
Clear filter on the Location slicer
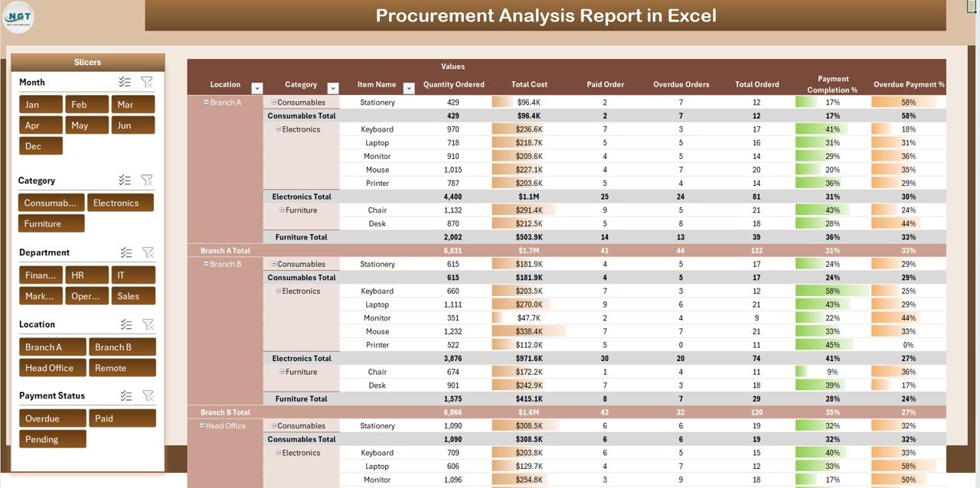(149, 324)
